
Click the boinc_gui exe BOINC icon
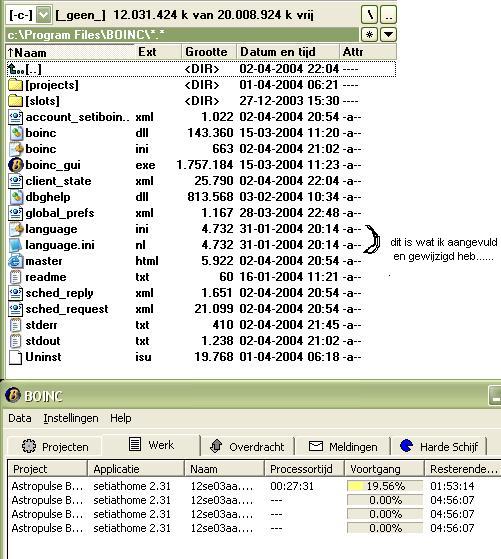click(15, 165)
